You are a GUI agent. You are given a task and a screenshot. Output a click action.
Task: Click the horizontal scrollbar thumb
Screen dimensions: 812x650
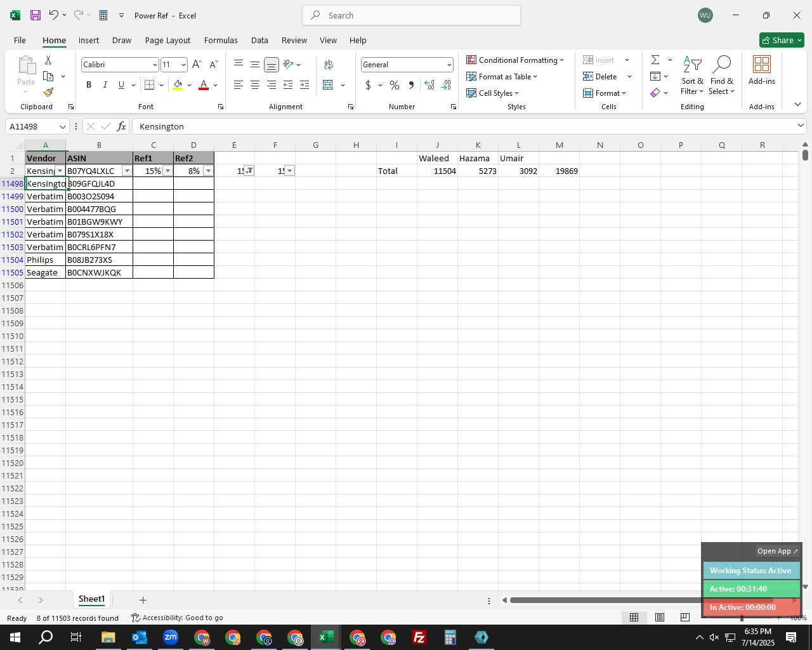click(x=641, y=600)
